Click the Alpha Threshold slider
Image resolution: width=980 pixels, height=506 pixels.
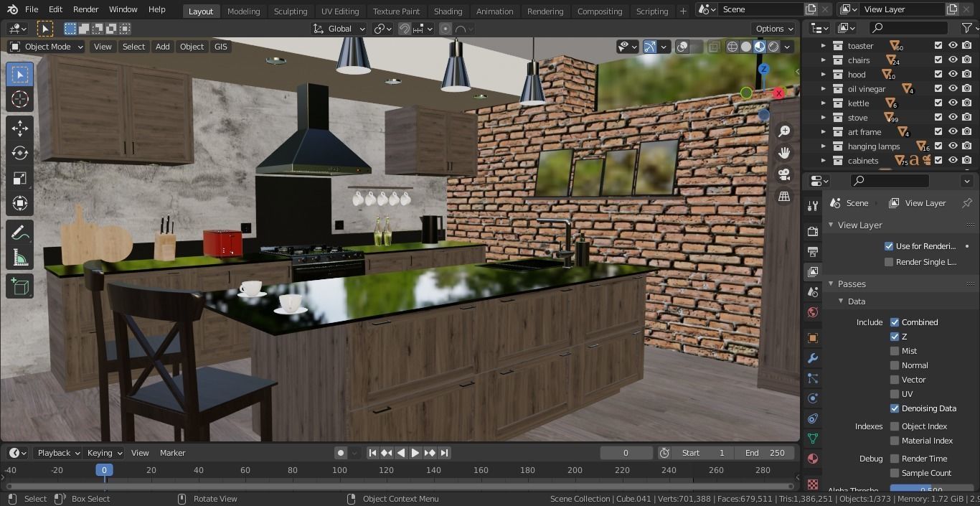(x=931, y=490)
